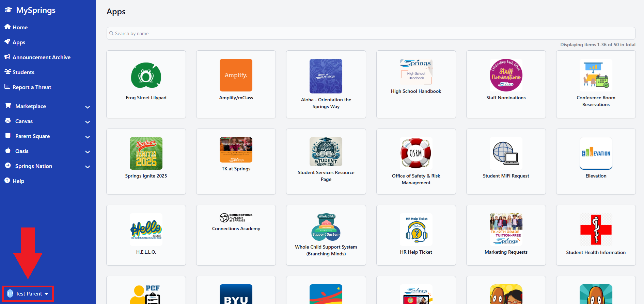Open the Conference Room Reservations thumbnail

coord(596,75)
